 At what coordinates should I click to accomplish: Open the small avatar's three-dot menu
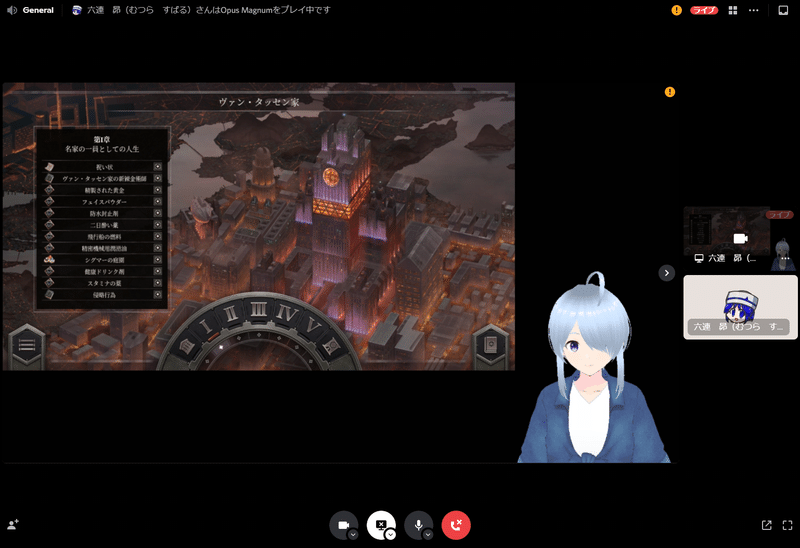785,259
